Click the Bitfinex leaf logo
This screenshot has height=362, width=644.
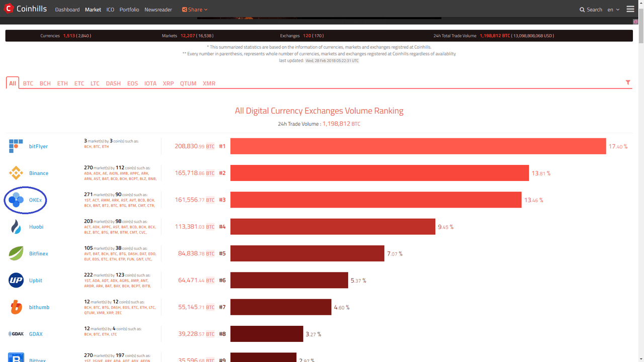coord(16,253)
